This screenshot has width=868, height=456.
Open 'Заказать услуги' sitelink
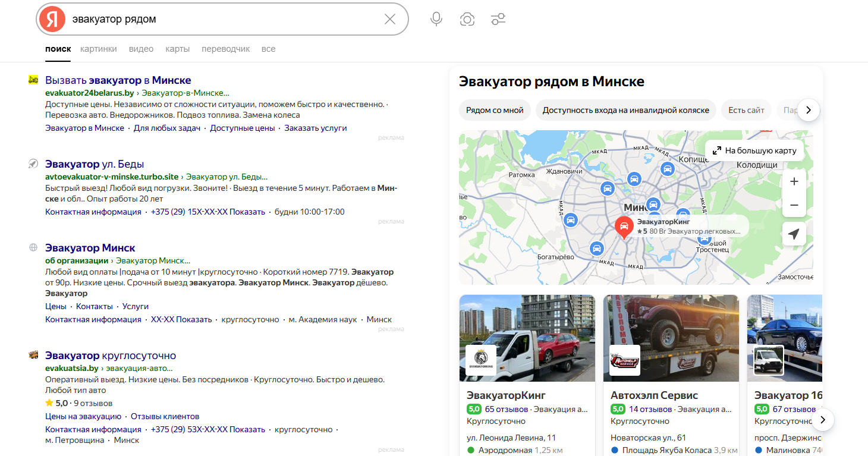tap(316, 128)
